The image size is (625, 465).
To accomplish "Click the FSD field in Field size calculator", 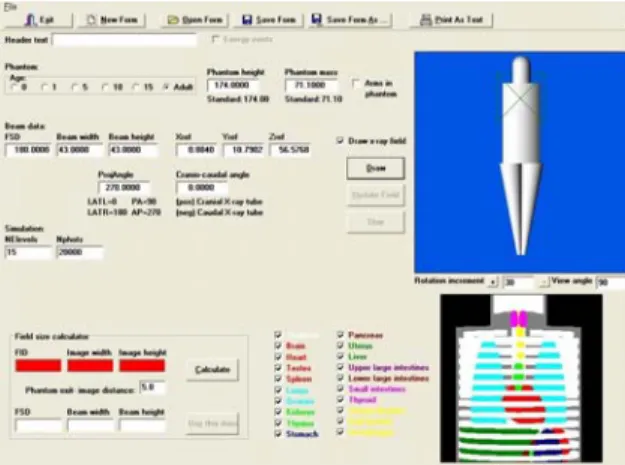I will click(38, 426).
